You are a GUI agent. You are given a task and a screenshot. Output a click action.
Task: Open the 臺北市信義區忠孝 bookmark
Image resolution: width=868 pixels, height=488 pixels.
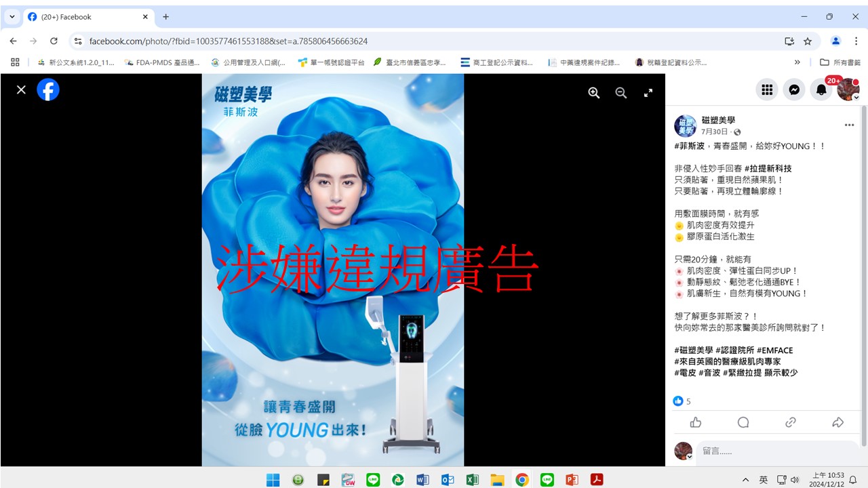(410, 62)
